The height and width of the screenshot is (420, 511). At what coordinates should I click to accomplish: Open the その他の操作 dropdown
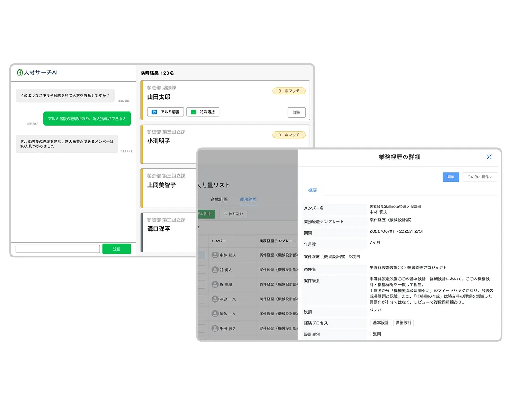[480, 177]
